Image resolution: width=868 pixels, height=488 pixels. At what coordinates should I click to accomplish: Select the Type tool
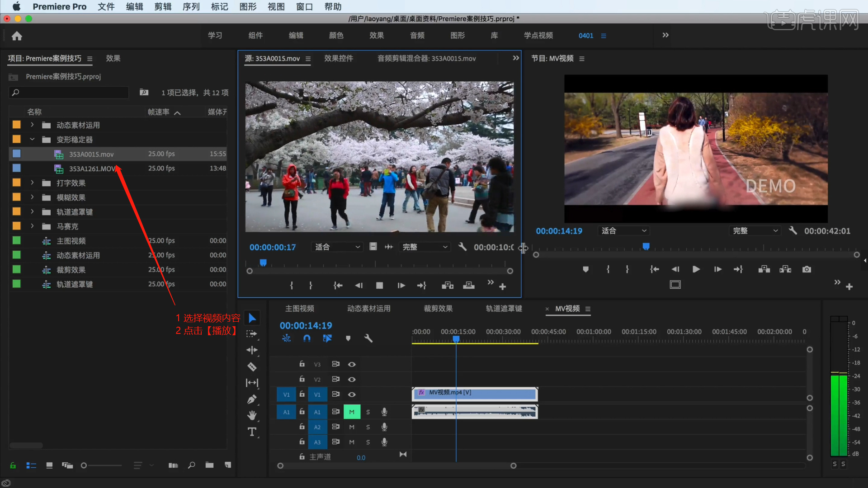[x=252, y=432]
